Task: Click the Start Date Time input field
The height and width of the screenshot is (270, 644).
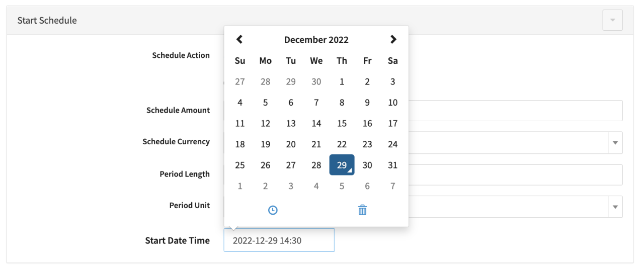Action: 279,240
